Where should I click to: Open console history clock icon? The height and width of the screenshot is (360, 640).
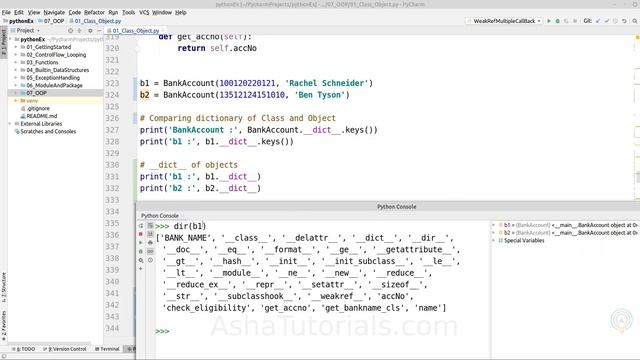tap(150, 260)
